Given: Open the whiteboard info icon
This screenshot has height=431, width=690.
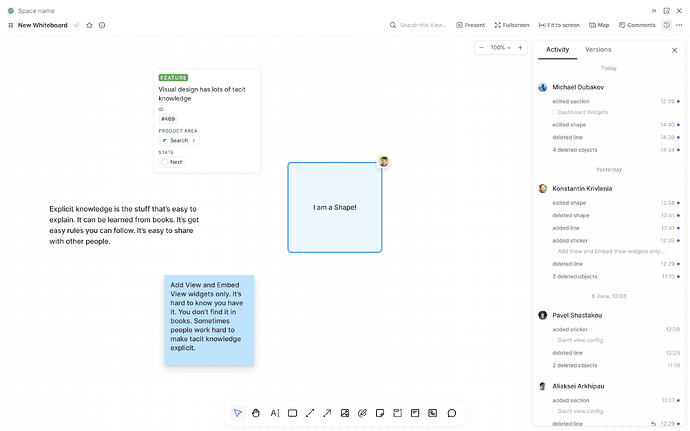Looking at the screenshot, I should click(x=102, y=25).
